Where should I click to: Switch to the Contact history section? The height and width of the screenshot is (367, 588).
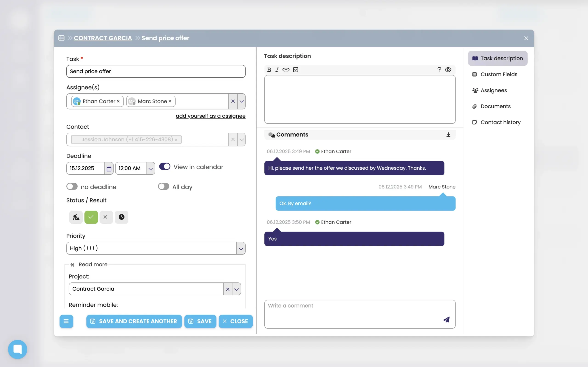[500, 122]
